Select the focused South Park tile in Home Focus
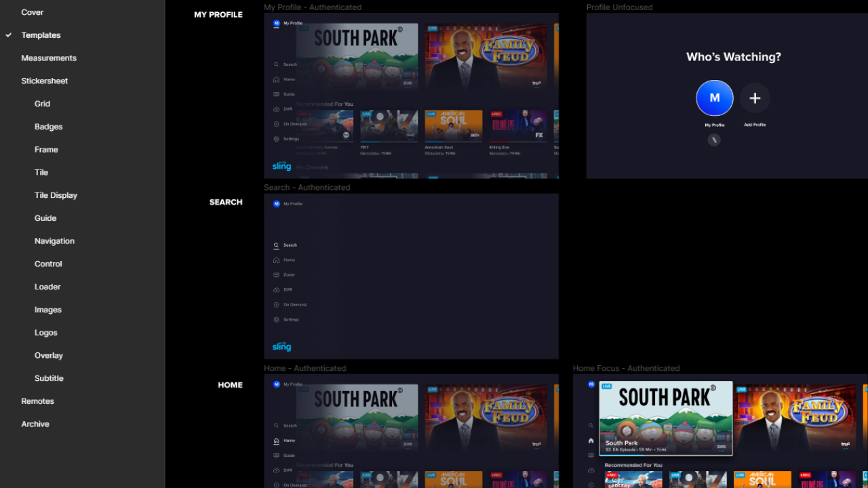This screenshot has width=868, height=488. click(666, 418)
